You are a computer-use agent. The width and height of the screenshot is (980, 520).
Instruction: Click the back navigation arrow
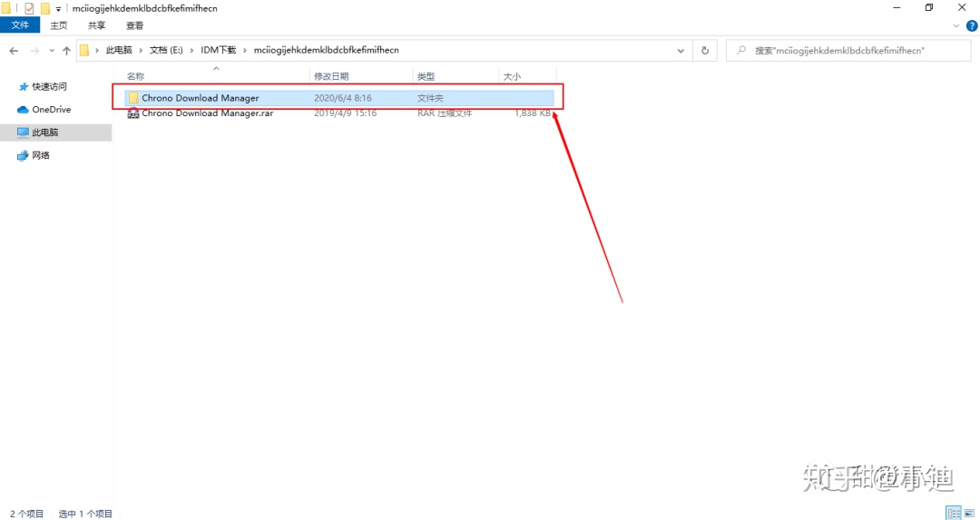tap(14, 51)
